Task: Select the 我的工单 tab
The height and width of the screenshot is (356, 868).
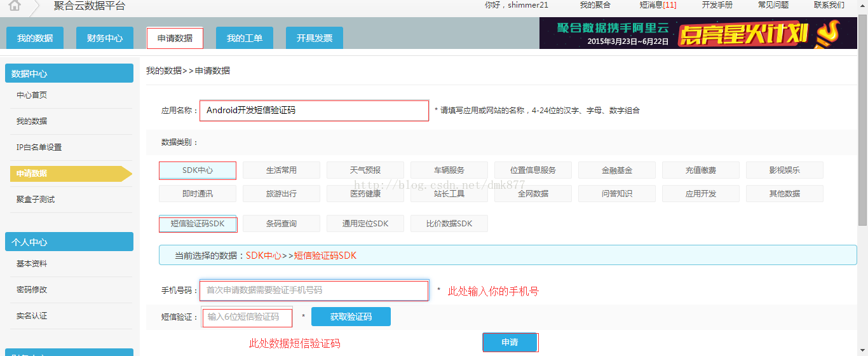Action: click(x=245, y=38)
